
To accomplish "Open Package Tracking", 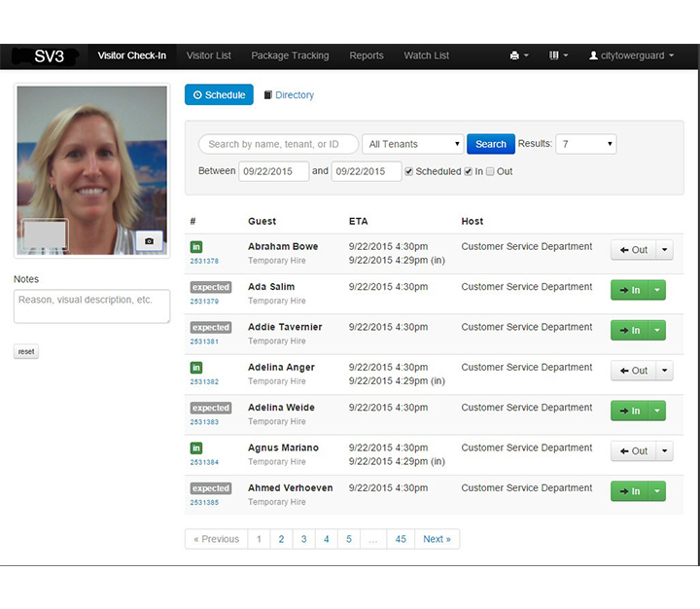I will [x=290, y=55].
